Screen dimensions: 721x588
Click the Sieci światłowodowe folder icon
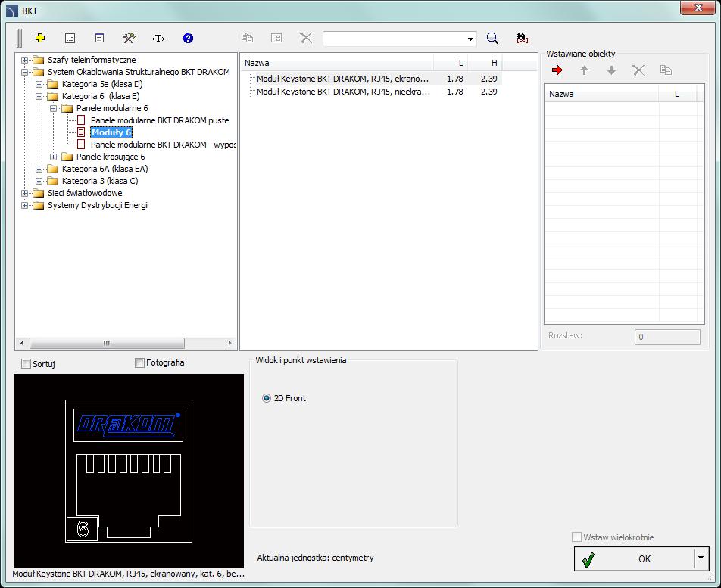click(38, 194)
